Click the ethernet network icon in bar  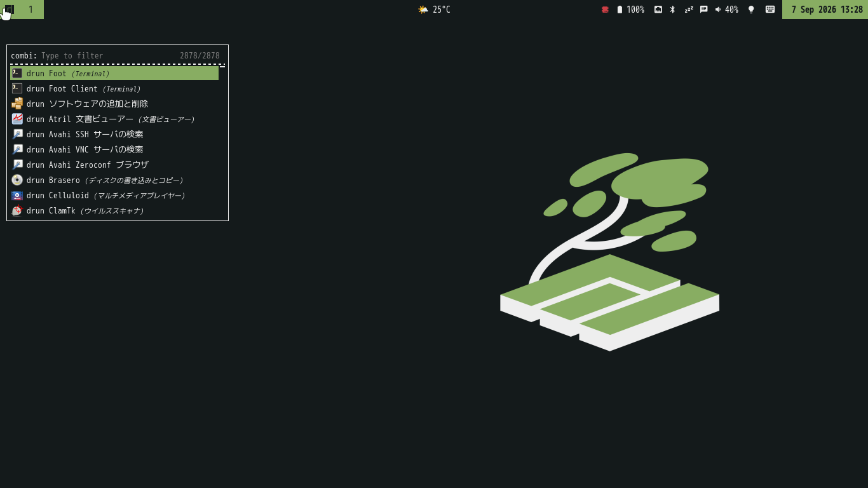(x=658, y=10)
